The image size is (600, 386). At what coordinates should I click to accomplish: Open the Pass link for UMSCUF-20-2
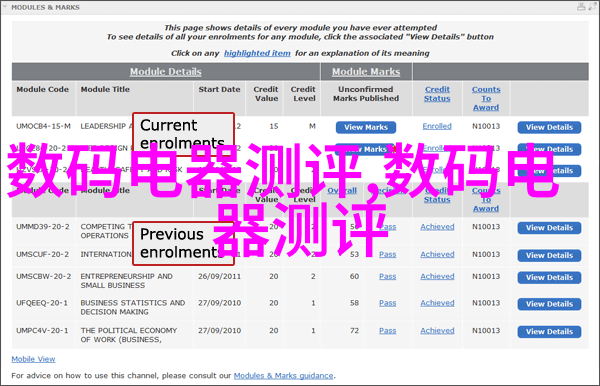click(388, 254)
